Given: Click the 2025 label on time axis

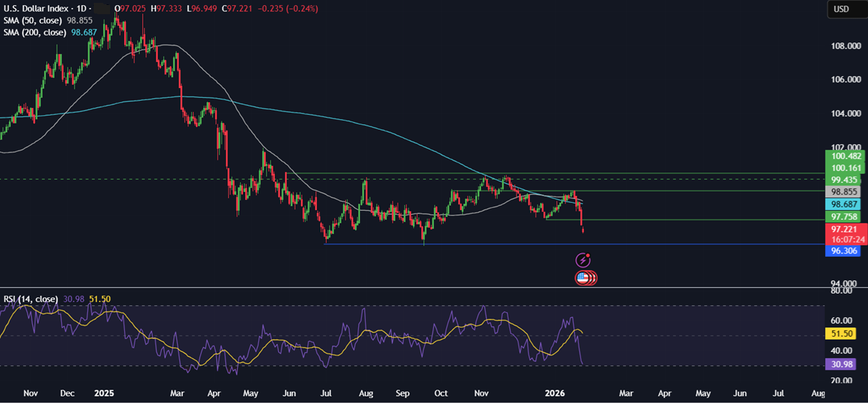Looking at the screenshot, I should pyautogui.click(x=104, y=392).
